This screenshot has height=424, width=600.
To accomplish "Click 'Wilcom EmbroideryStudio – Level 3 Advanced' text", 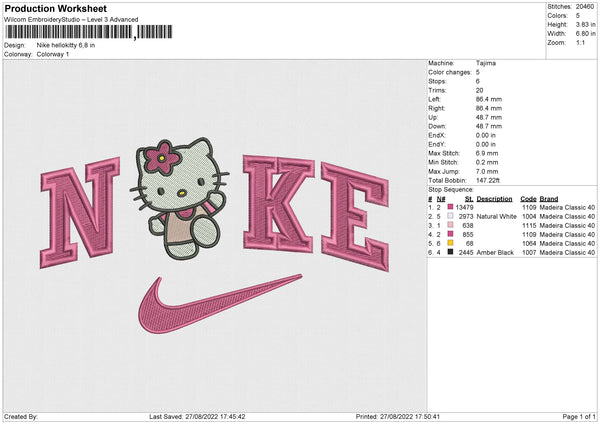I will click(71, 20).
